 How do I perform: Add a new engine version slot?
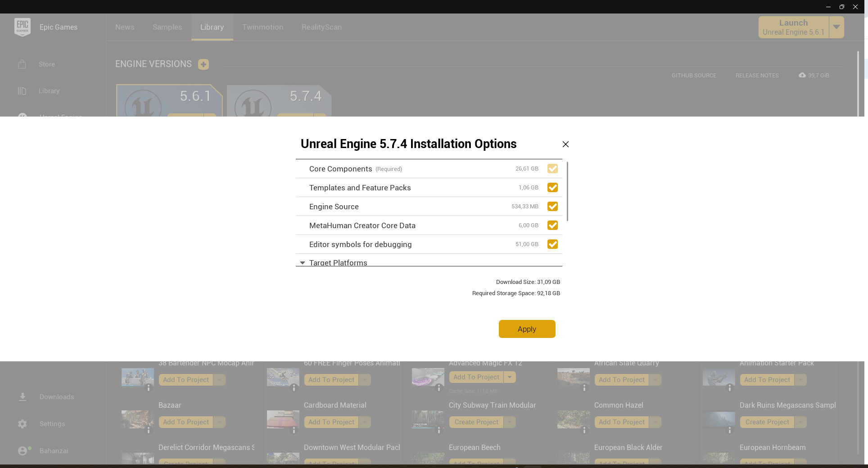tap(203, 64)
